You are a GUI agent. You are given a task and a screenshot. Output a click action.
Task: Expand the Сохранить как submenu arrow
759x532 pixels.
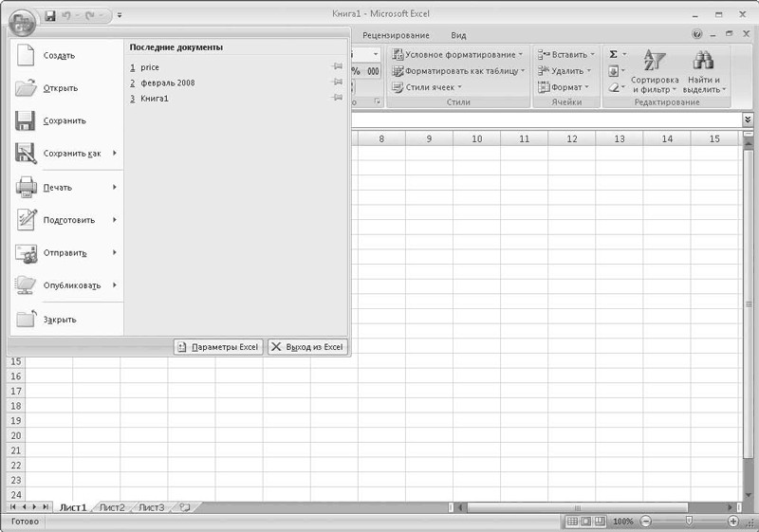[114, 154]
